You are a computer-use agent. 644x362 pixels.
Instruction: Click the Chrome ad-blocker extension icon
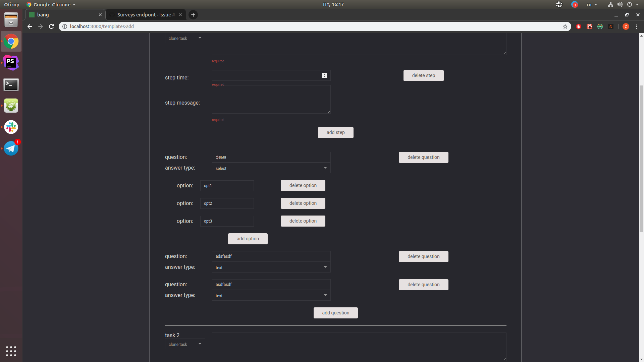click(579, 26)
